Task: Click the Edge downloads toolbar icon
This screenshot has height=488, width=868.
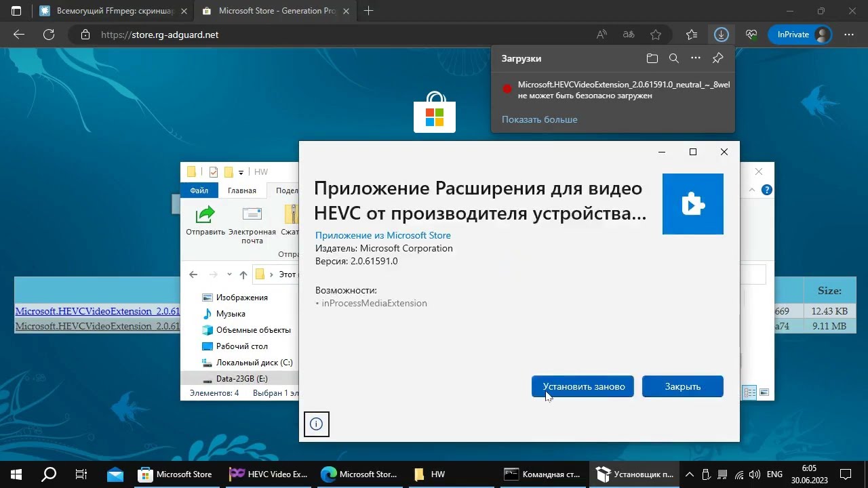Action: click(721, 35)
